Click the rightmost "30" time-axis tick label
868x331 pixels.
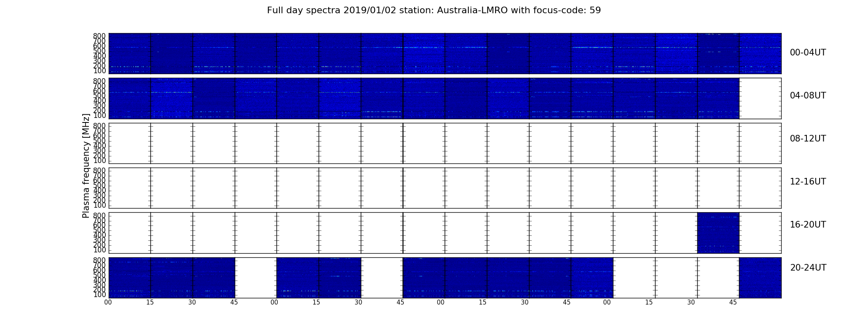(x=691, y=302)
